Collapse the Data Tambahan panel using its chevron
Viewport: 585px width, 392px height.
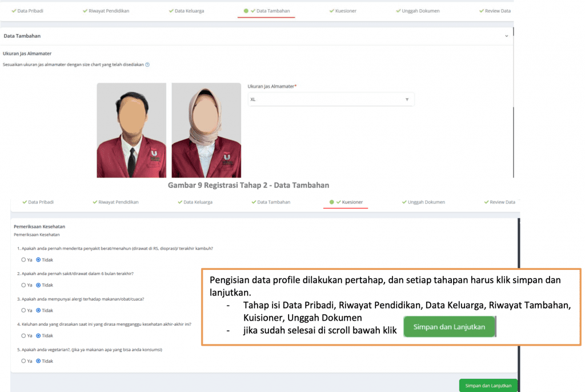[506, 36]
